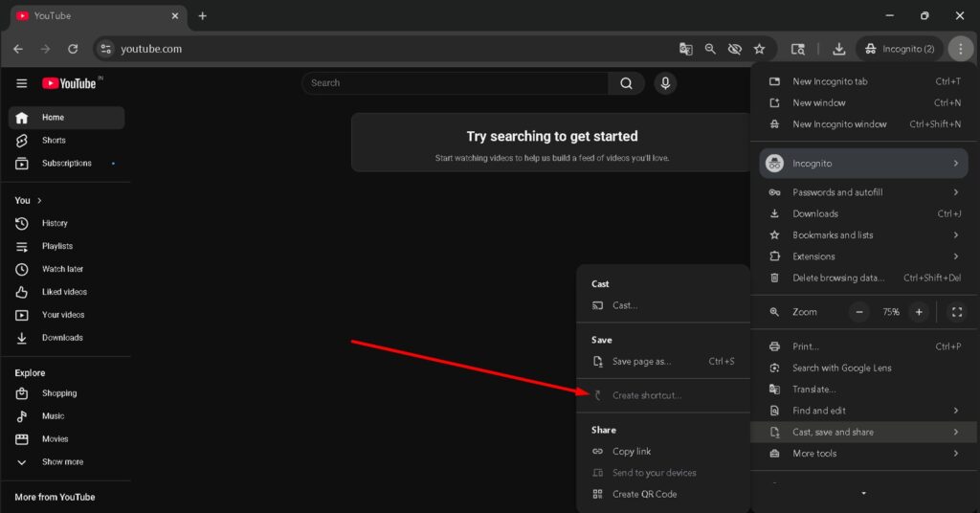Screen dimensions: 980x513
Task: Open History in the sidebar
Action: click(66, 223)
